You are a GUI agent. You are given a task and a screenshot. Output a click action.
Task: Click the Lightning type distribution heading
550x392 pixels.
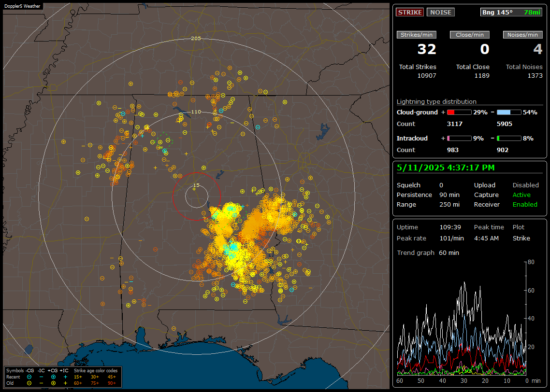point(436,101)
